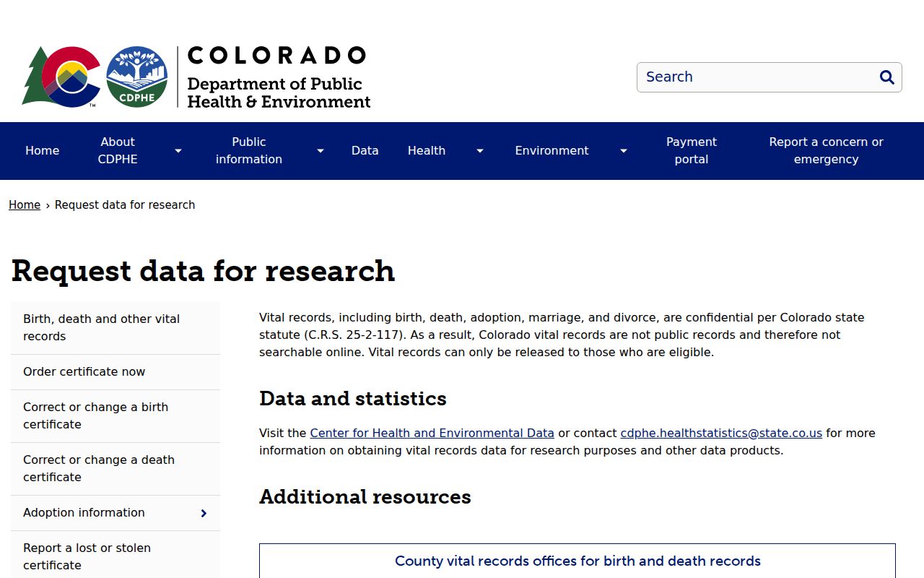The image size is (924, 578).
Task: Expand the Public information dropdown arrow
Action: click(321, 151)
